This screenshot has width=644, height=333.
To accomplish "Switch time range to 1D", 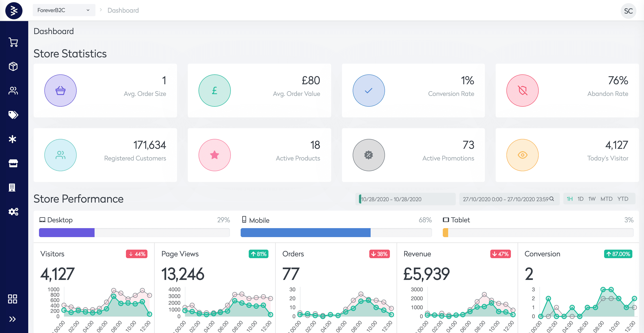I will 581,199.
